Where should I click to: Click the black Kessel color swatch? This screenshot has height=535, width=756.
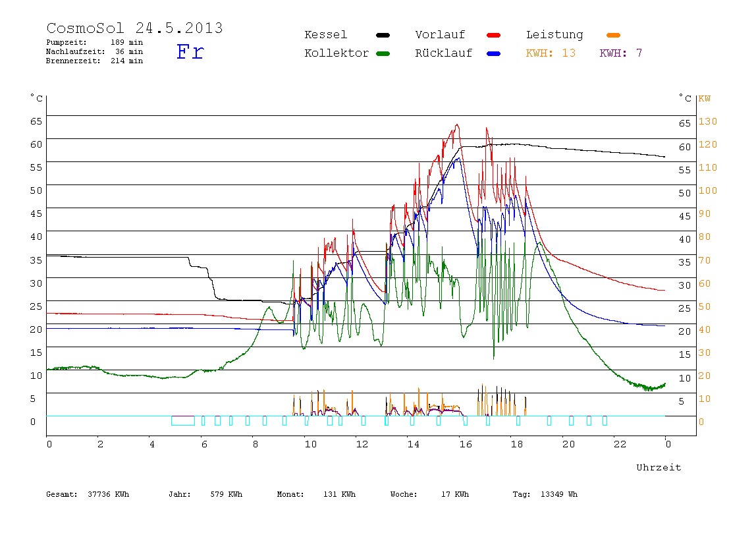(383, 35)
